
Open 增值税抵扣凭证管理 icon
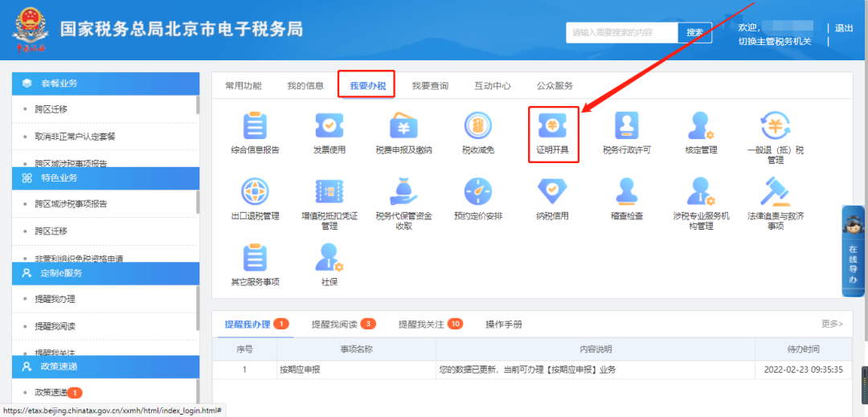tap(330, 191)
